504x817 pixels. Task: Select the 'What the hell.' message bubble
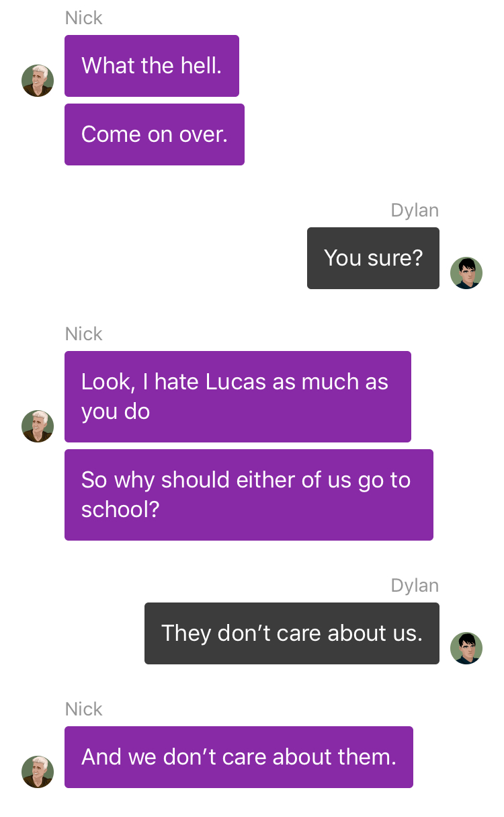[x=152, y=66]
